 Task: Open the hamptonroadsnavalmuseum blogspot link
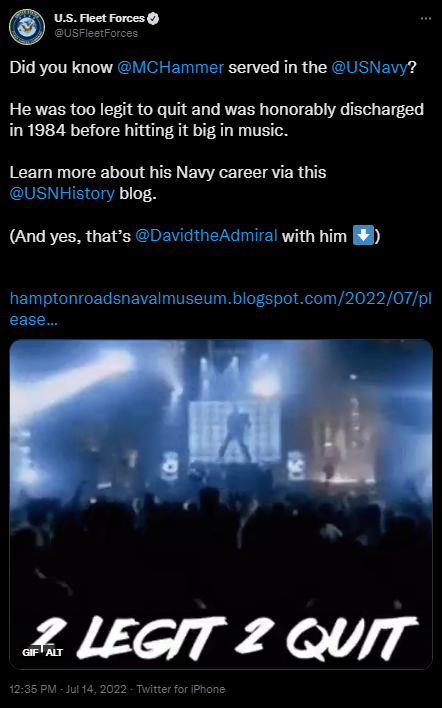[220, 309]
